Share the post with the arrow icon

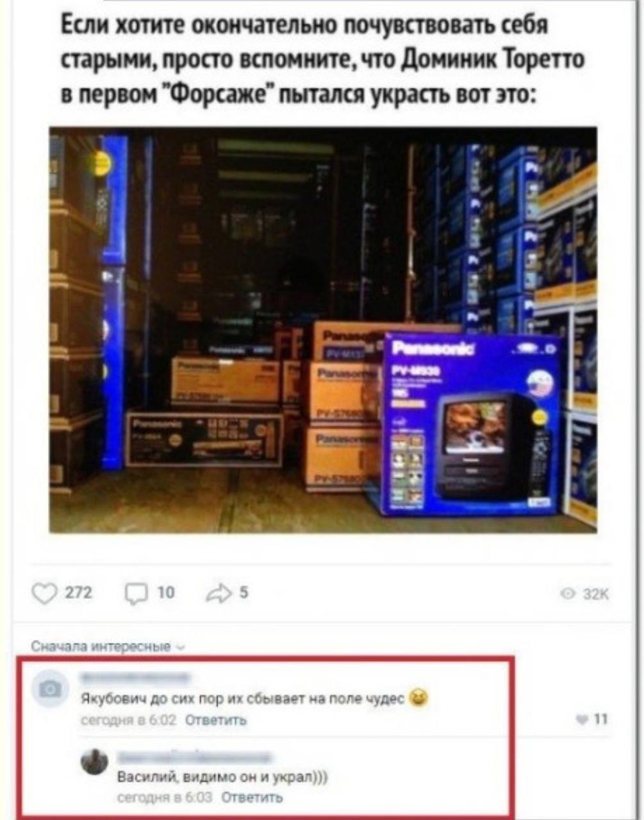[x=218, y=594]
